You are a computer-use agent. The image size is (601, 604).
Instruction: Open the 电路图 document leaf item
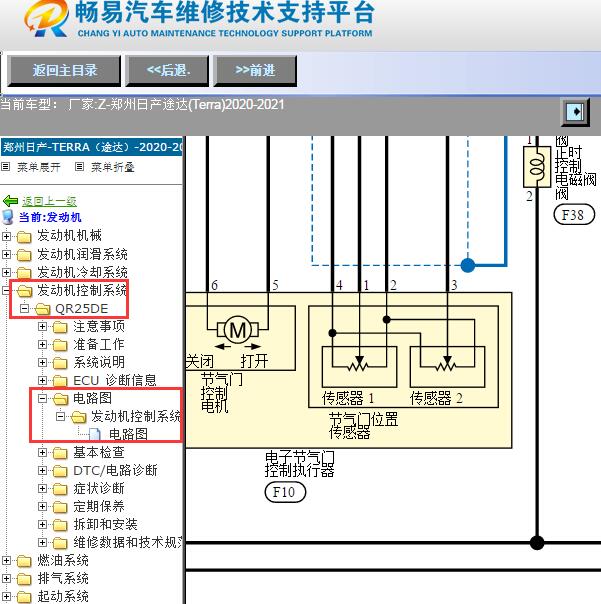pyautogui.click(x=128, y=435)
